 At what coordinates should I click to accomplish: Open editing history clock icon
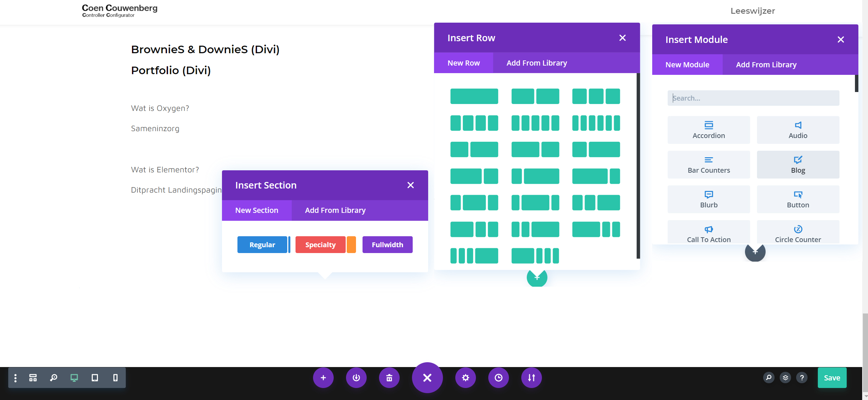(498, 378)
